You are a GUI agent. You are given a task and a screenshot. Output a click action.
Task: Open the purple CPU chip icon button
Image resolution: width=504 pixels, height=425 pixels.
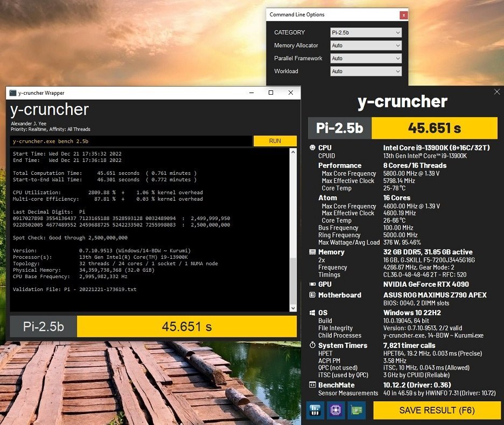(336, 410)
